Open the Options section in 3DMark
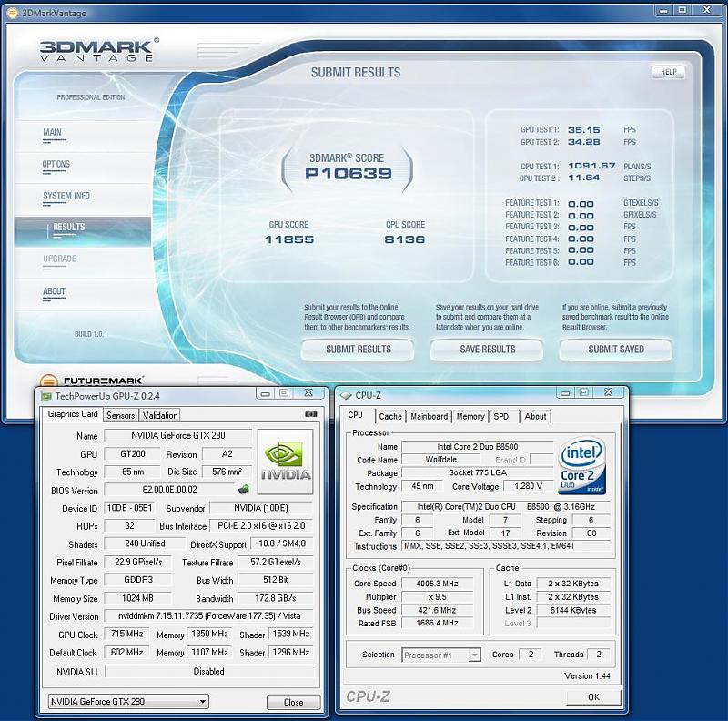Image resolution: width=728 pixels, height=721 pixels. (56, 164)
